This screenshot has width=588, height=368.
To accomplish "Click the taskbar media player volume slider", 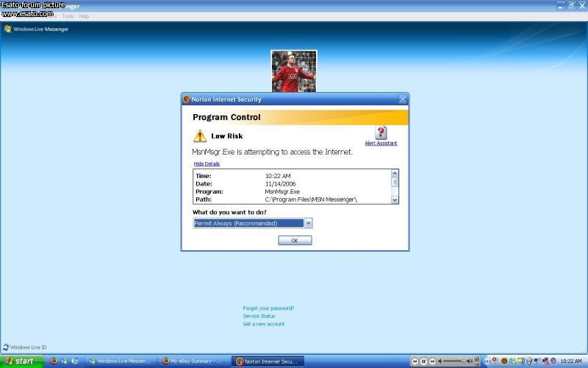I will [x=455, y=361].
